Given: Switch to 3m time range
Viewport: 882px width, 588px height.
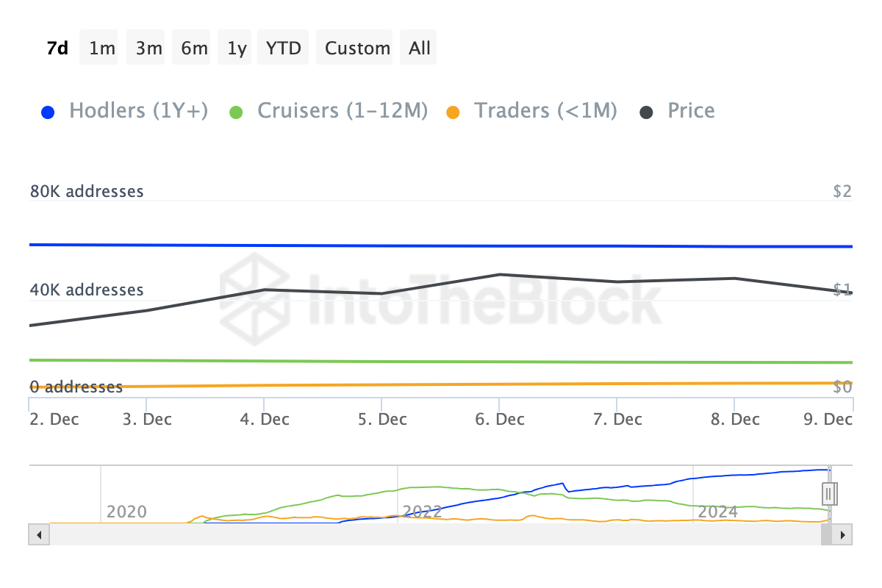Looking at the screenshot, I should [148, 48].
